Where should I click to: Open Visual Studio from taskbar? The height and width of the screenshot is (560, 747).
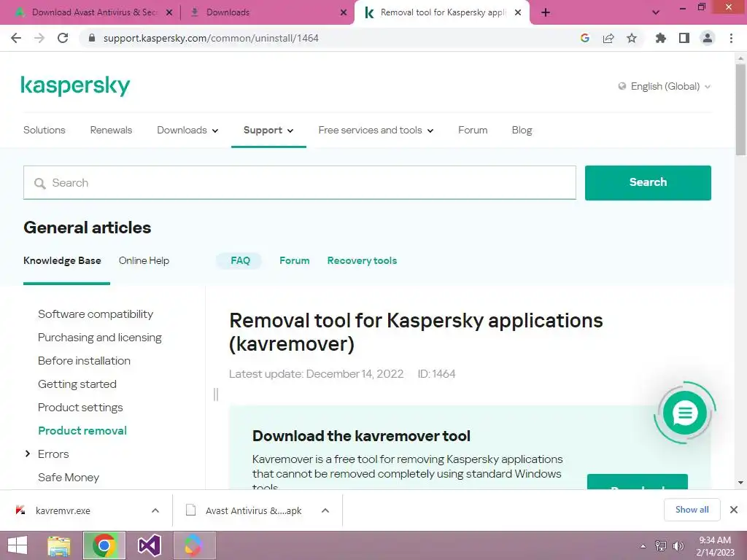point(149,545)
